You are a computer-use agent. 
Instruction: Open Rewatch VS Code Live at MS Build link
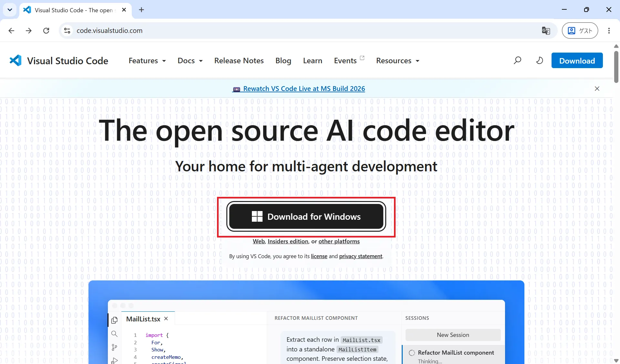[x=299, y=89]
